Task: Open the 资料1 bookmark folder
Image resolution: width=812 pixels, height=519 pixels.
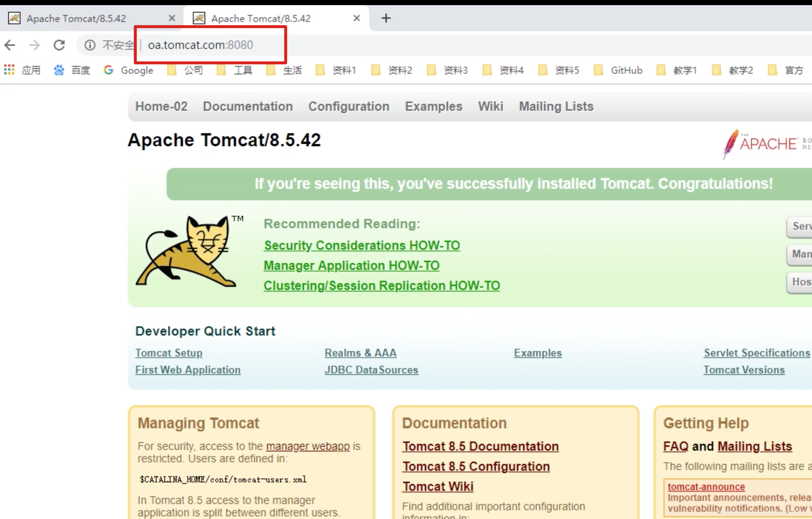Action: coord(335,70)
